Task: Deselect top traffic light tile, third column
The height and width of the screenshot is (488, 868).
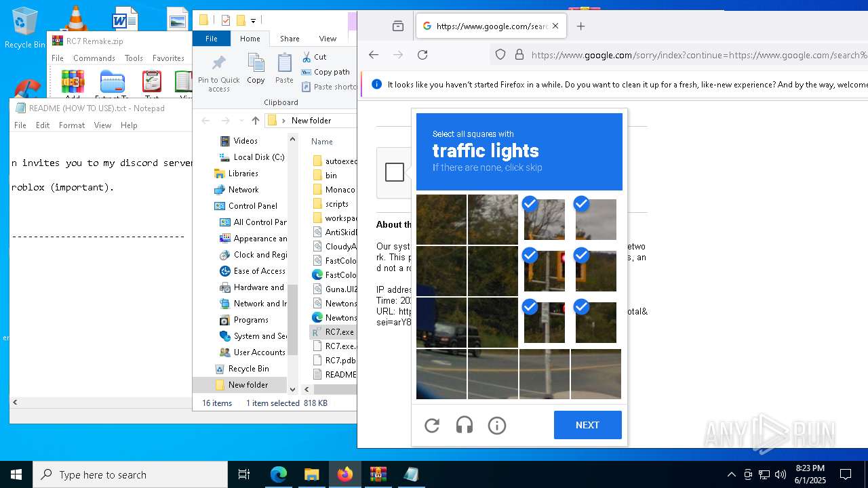Action: click(x=545, y=220)
